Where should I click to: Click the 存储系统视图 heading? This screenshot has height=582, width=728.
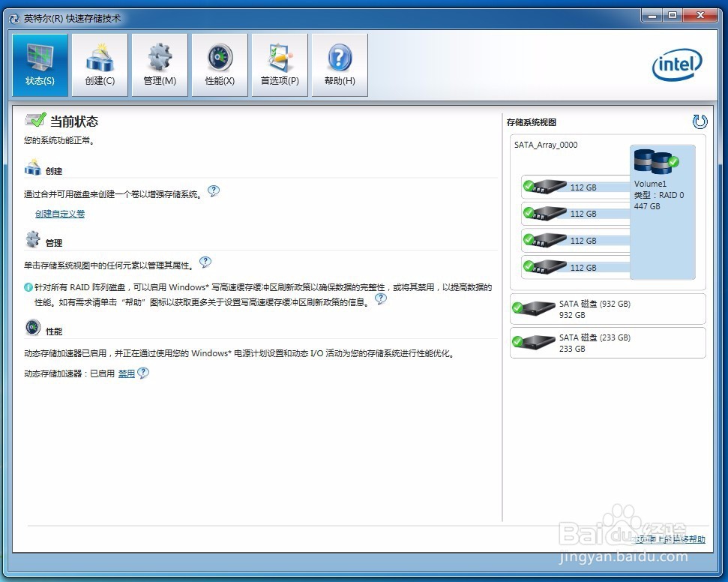point(531,122)
